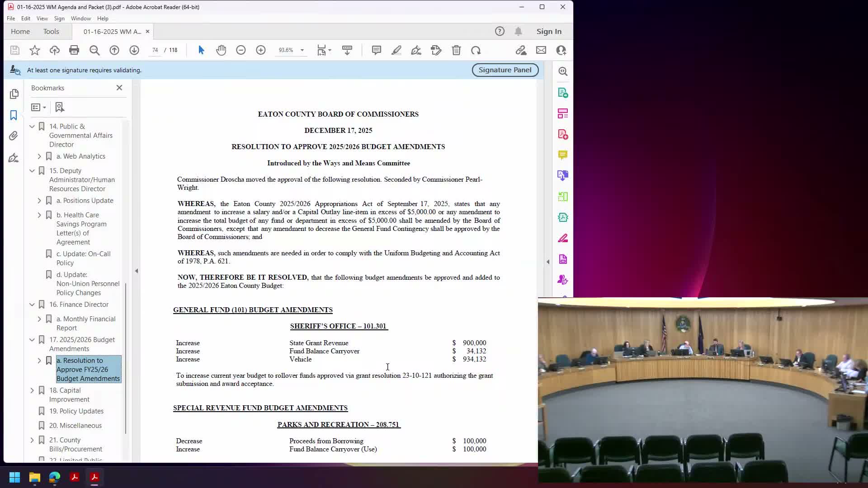Screen dimensions: 868x488
Task: Select the Hand pan tool
Action: tap(221, 50)
